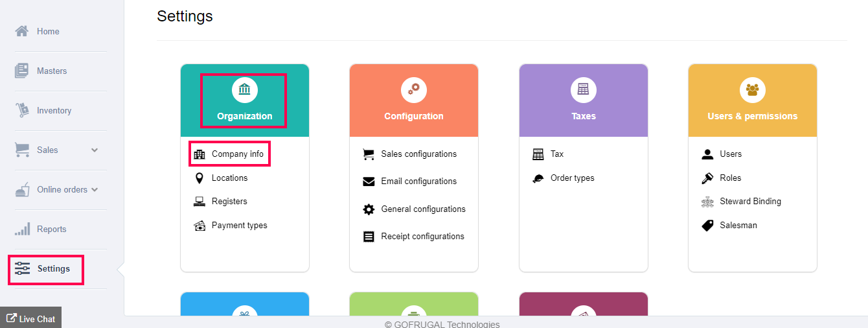868x328 pixels.
Task: Click the Payment types cash icon
Action: point(200,226)
